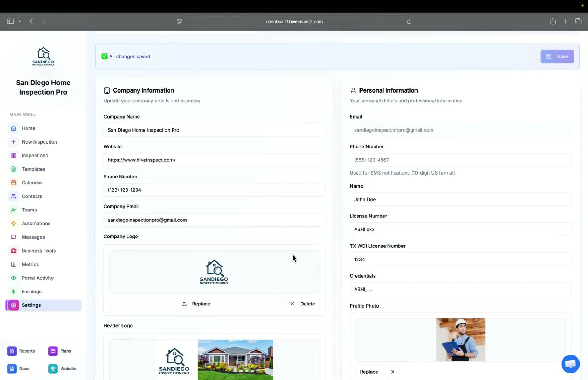
Task: Replace the profile photo
Action: (369, 372)
